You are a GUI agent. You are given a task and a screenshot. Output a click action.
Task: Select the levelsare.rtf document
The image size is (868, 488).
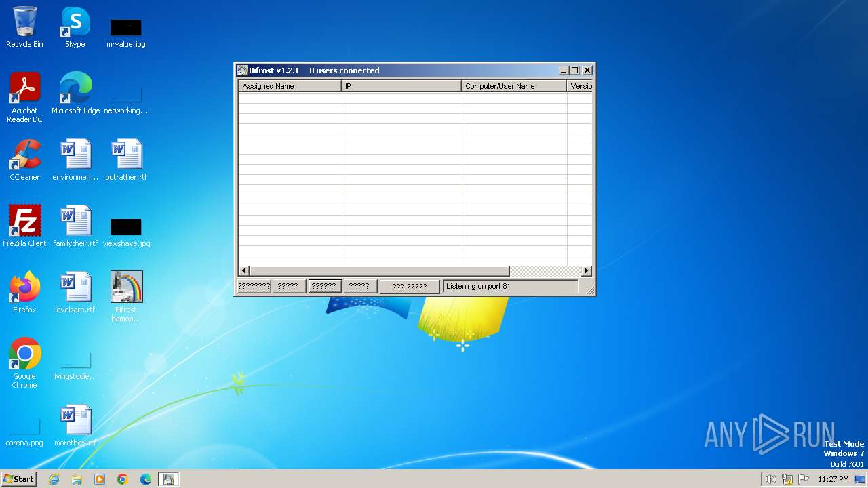click(x=75, y=293)
